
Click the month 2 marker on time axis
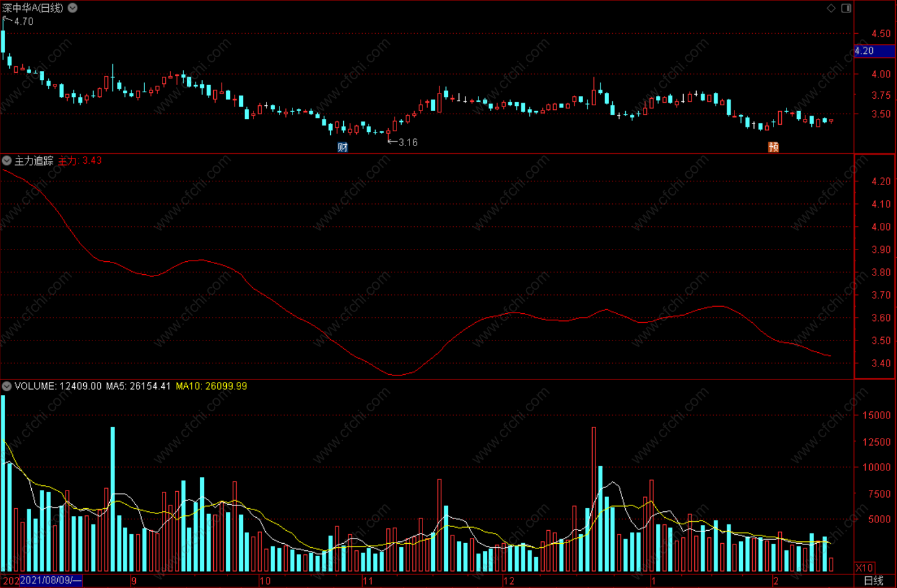pyautogui.click(x=775, y=581)
